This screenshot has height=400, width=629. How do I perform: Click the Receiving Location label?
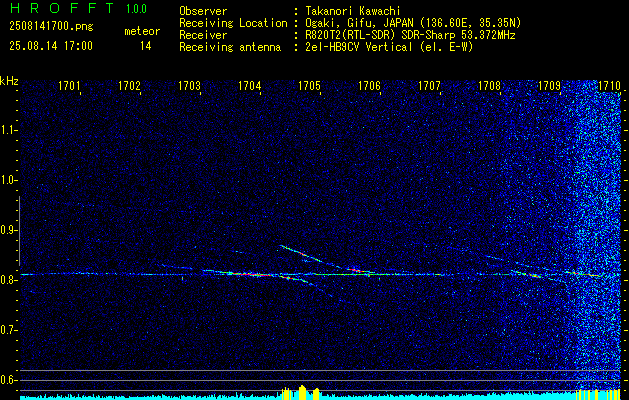pyautogui.click(x=233, y=23)
